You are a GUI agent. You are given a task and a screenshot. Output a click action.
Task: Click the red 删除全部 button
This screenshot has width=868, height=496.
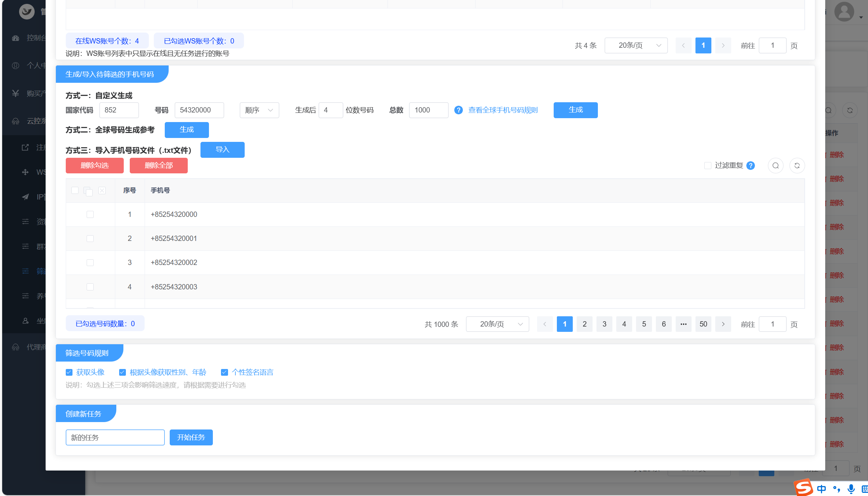coord(159,166)
